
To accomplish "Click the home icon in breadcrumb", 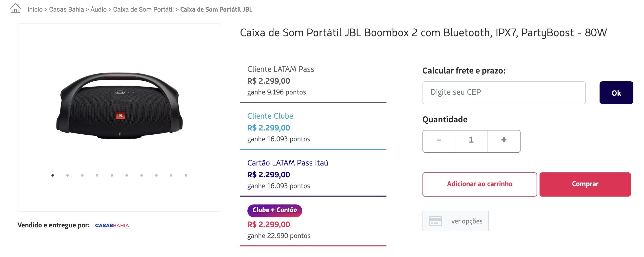I will (x=15, y=8).
